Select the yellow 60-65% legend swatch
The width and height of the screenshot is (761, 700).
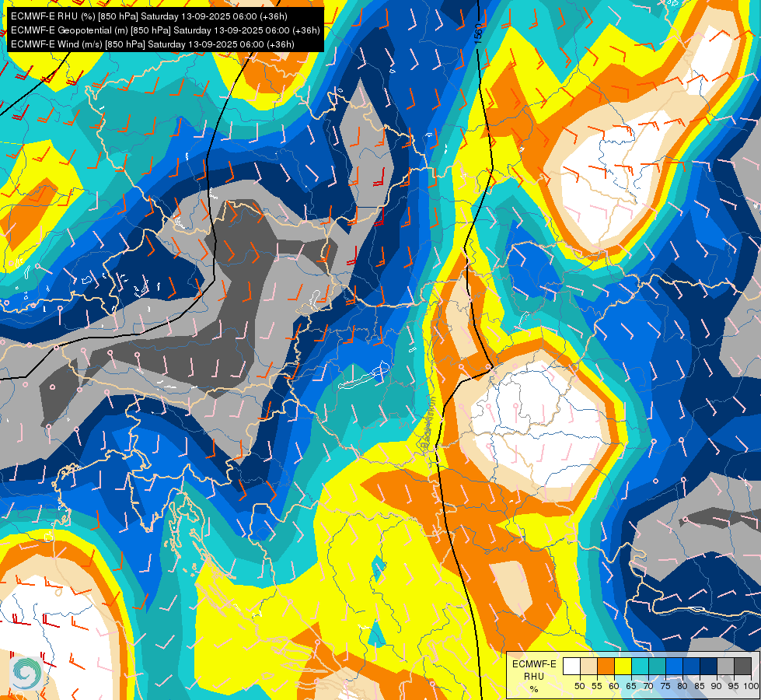point(623,667)
